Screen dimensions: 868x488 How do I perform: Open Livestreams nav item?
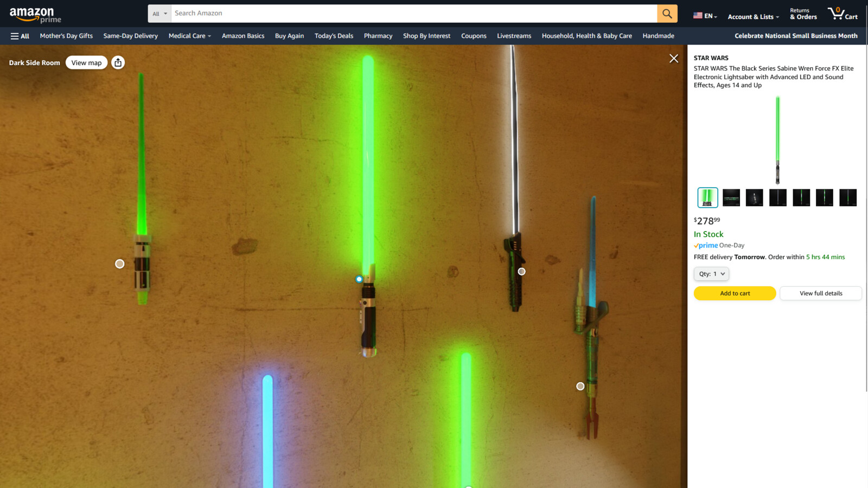tap(514, 36)
